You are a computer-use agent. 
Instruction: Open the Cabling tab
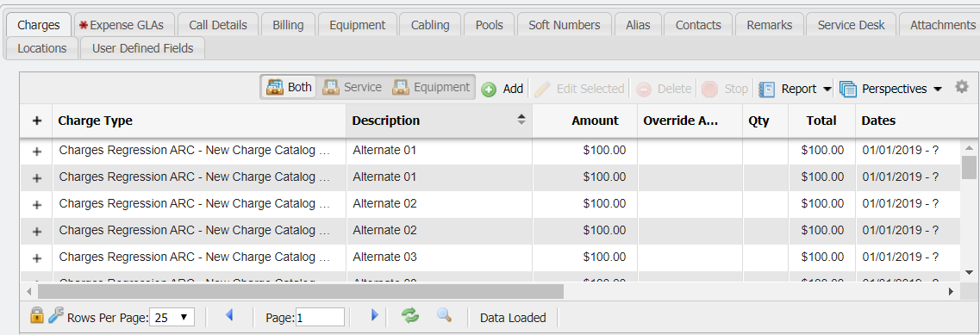point(430,25)
